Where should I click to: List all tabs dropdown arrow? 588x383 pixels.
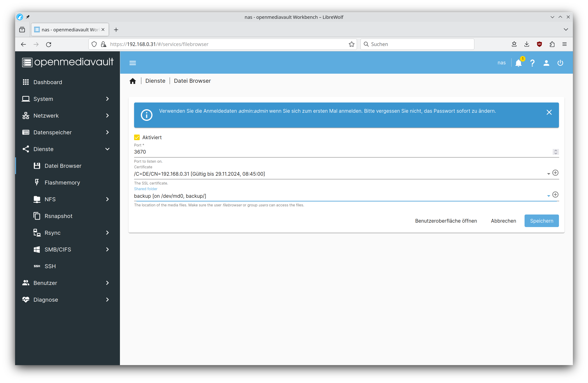click(x=566, y=30)
